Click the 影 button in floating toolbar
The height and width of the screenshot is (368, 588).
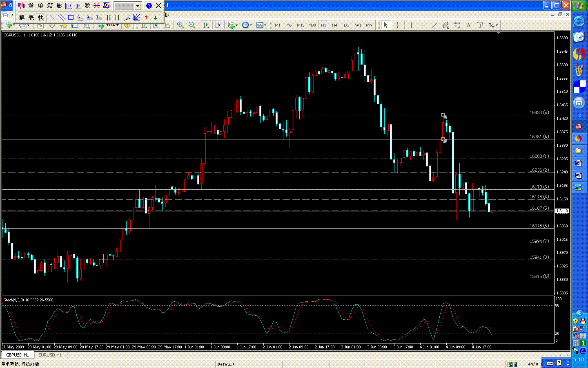pyautogui.click(x=59, y=6)
